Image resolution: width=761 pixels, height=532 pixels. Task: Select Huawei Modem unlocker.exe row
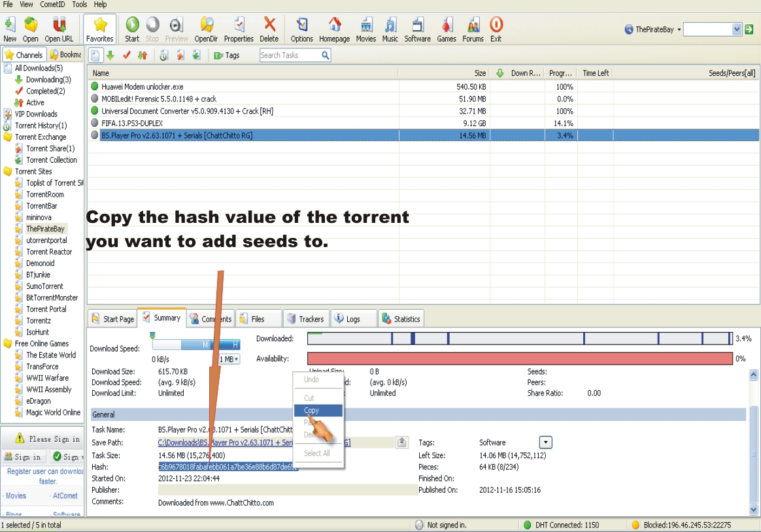(423, 87)
